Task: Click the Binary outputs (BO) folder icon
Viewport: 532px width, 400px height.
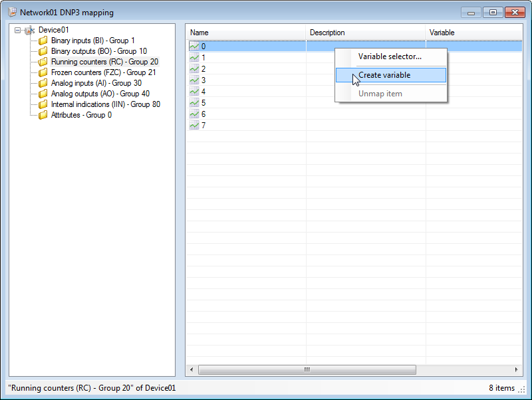Action: coord(43,51)
